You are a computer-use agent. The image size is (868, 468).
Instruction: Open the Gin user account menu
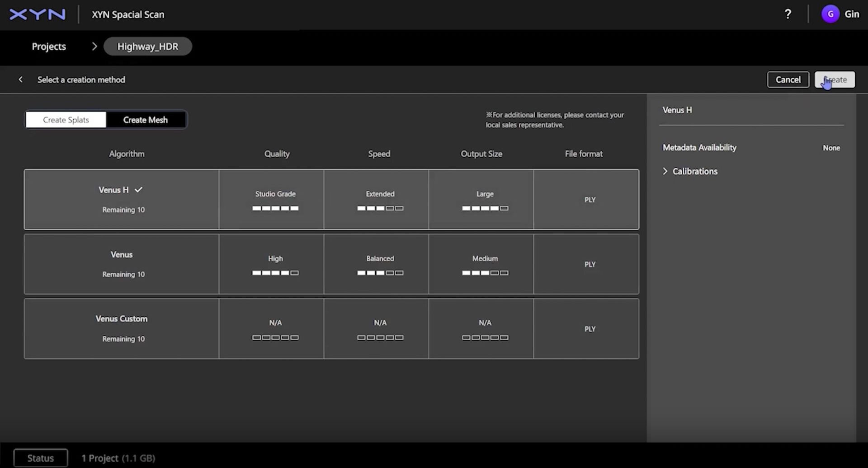[x=852, y=14]
